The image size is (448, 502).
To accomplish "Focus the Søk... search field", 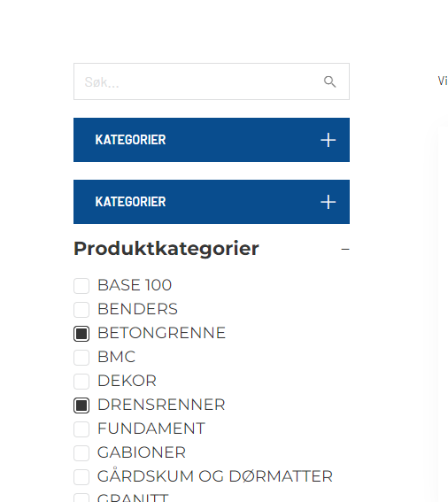I will click(212, 81).
